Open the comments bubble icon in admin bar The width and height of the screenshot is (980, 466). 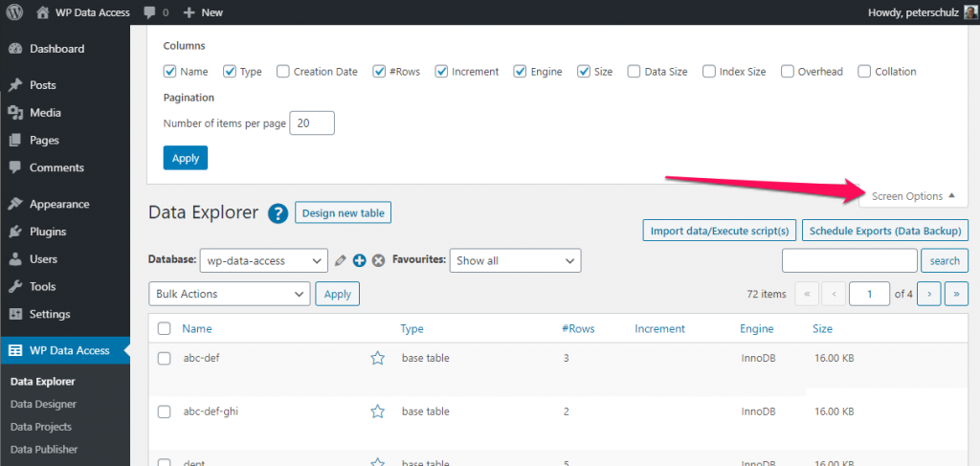click(x=149, y=12)
